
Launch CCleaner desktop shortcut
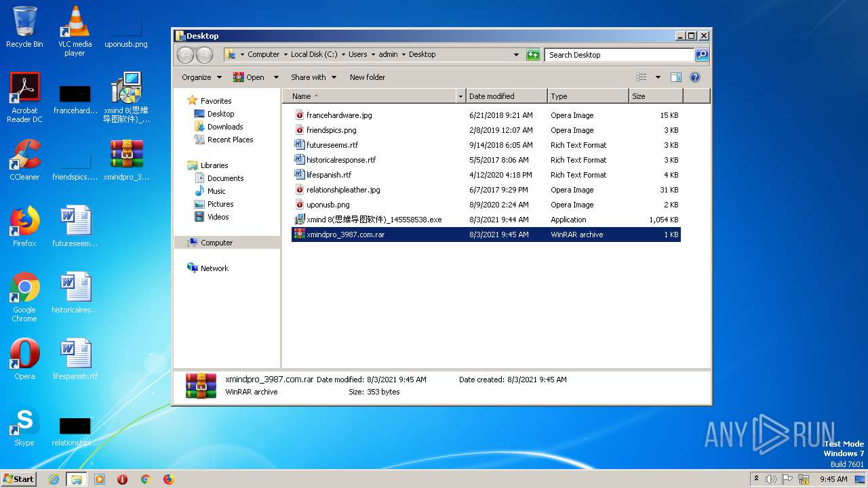24,160
